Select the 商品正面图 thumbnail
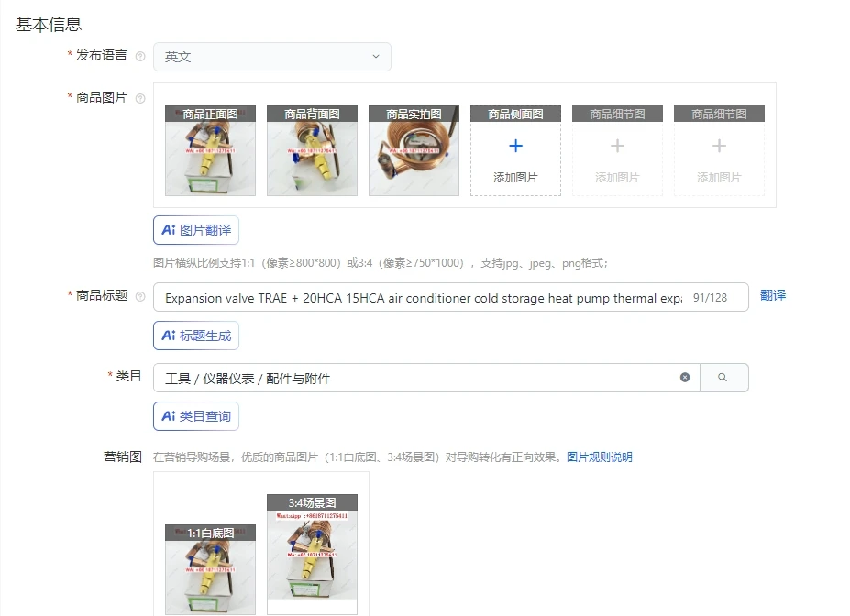The height and width of the screenshot is (616, 850). (x=210, y=150)
